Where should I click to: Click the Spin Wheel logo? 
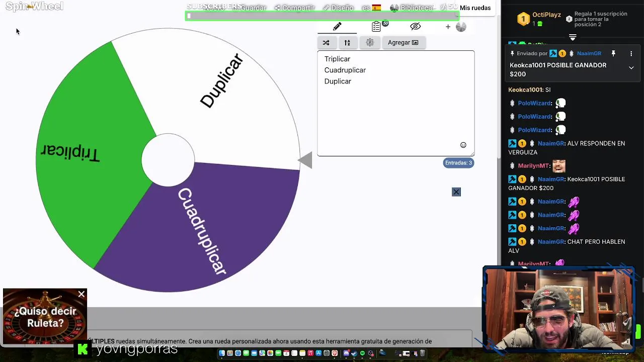pyautogui.click(x=34, y=7)
